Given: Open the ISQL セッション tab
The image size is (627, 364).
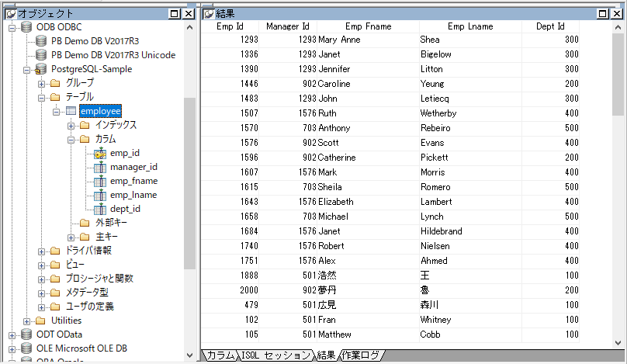Looking at the screenshot, I should coord(275,355).
